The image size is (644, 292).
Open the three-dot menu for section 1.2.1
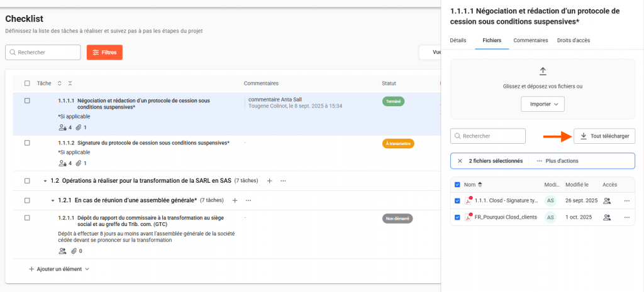(x=248, y=200)
